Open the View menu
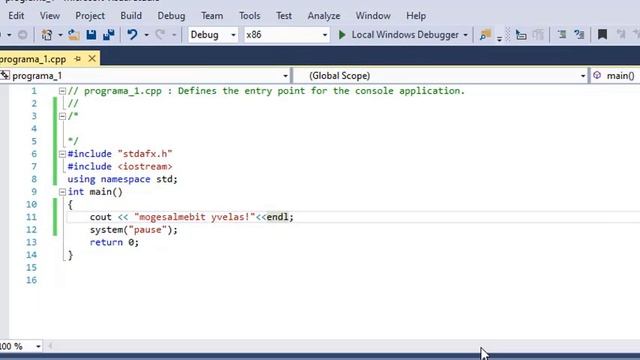This screenshot has height=360, width=640. tap(50, 16)
